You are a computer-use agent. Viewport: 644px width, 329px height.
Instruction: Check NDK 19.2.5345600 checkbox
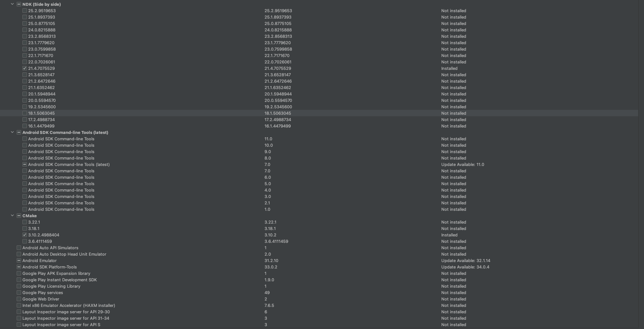25,107
